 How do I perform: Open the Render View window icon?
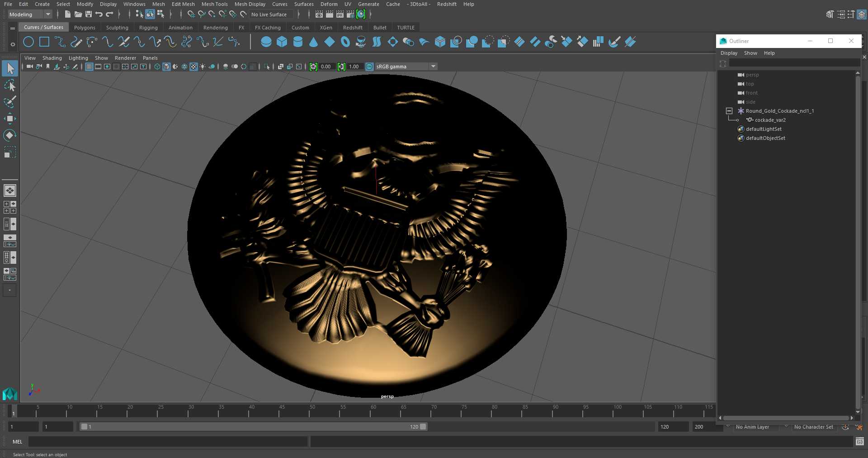pyautogui.click(x=319, y=14)
